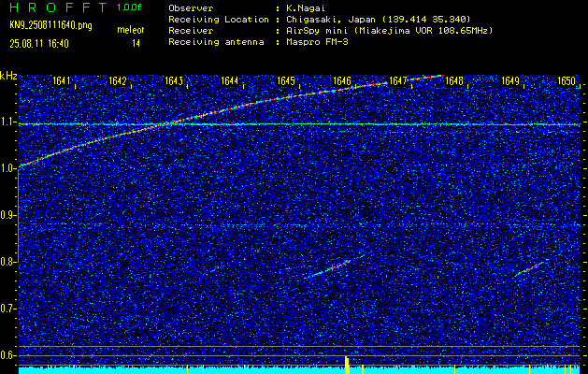Screen dimensions: 588x374
Task: Click the 1649 time marker
Action: (x=510, y=80)
